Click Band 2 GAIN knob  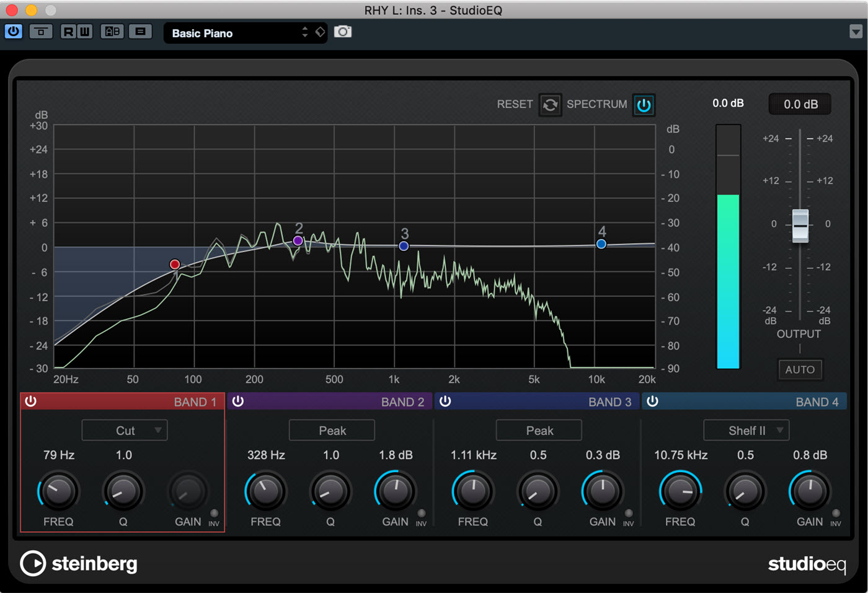[395, 492]
